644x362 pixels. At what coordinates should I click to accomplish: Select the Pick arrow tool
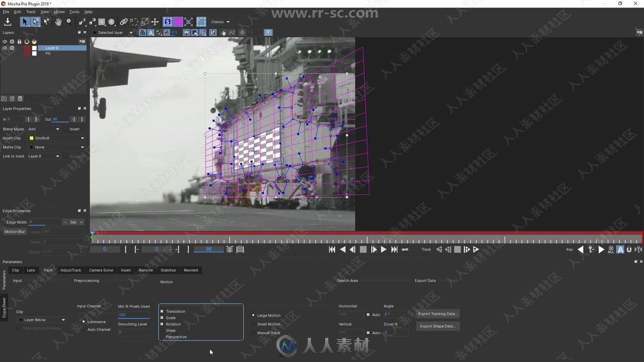tap(25, 22)
